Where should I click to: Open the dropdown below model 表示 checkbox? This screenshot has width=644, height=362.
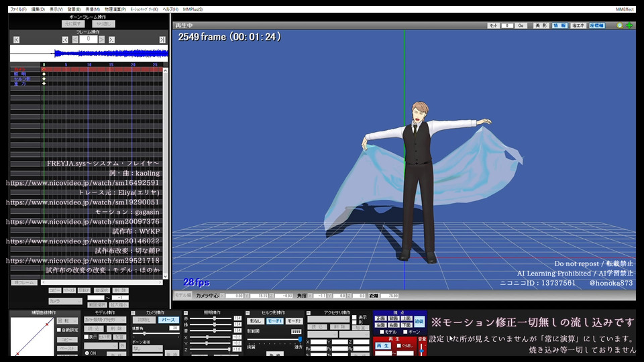pos(101,346)
